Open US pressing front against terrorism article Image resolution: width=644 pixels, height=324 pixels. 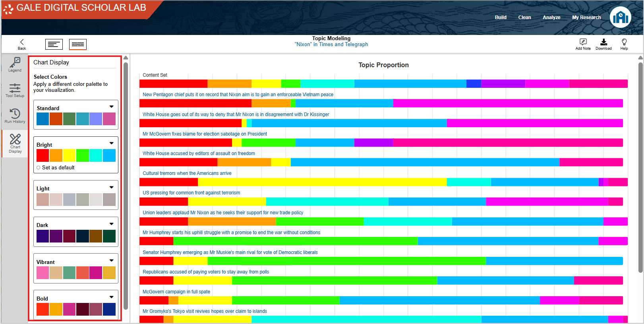point(191,193)
